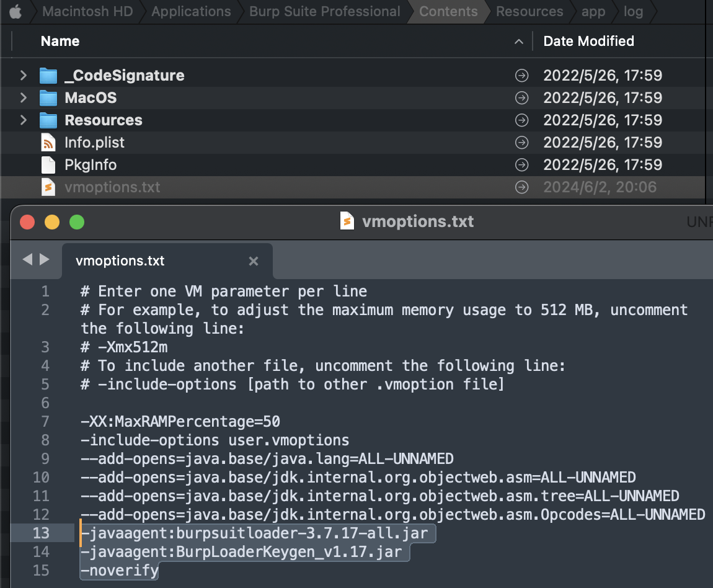Click the Info.plist file name
Viewport: 713px width, 588px height.
click(x=94, y=143)
